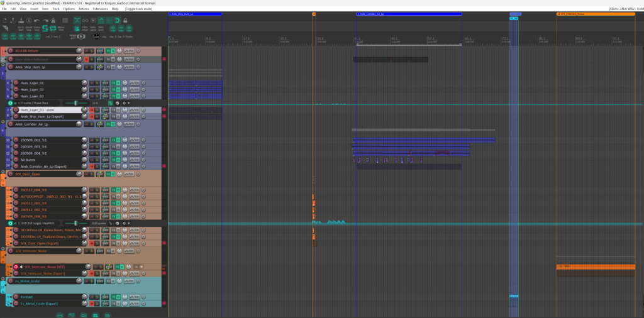Open input dropdown on SFX_Intercom_Noise (VST)
The width and height of the screenshot is (644, 318).
pyautogui.click(x=142, y=266)
